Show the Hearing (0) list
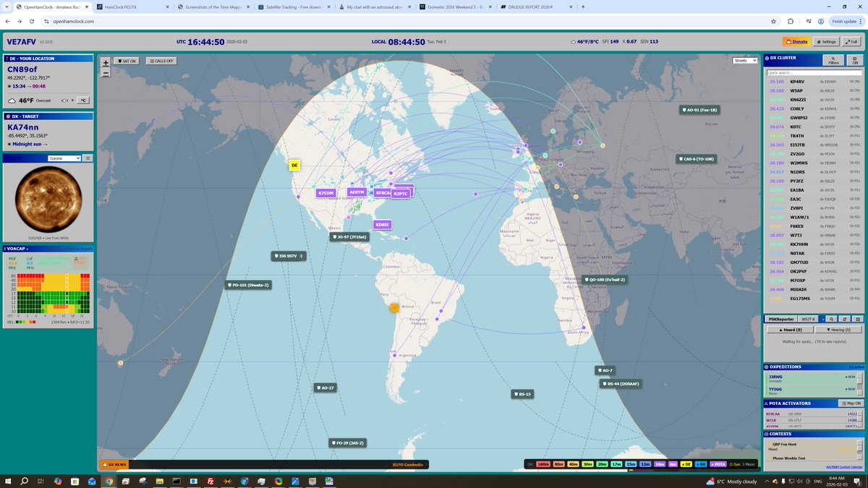The width and height of the screenshot is (868, 488). click(838, 330)
